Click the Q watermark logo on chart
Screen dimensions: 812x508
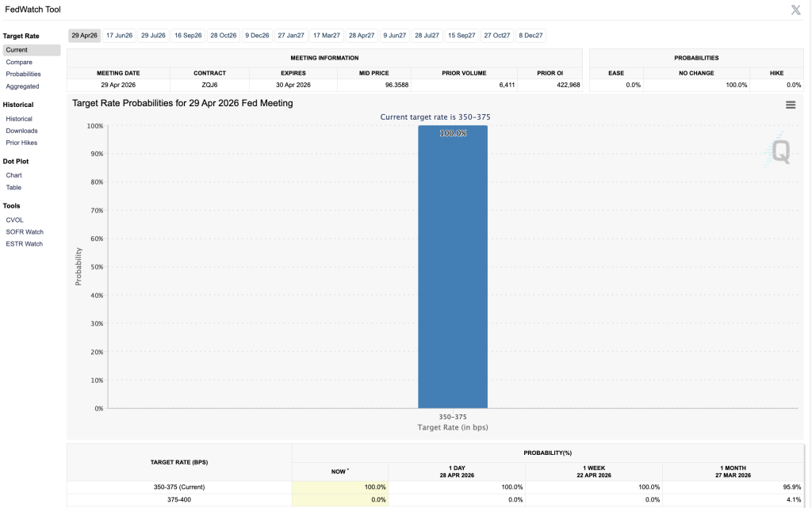[780, 151]
